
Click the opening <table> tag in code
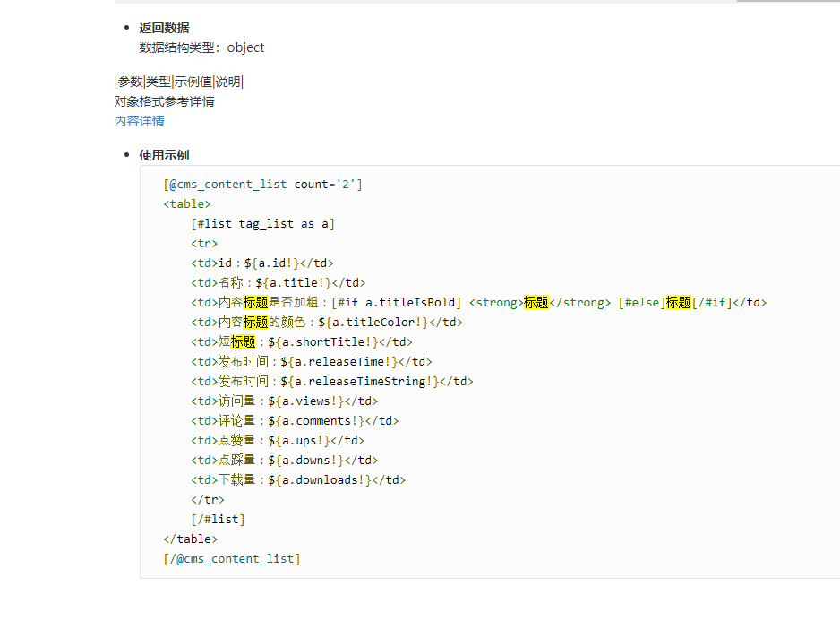[187, 204]
